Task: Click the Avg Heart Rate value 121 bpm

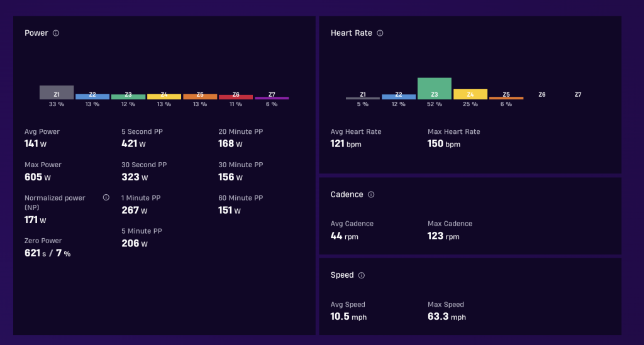Action: point(346,144)
